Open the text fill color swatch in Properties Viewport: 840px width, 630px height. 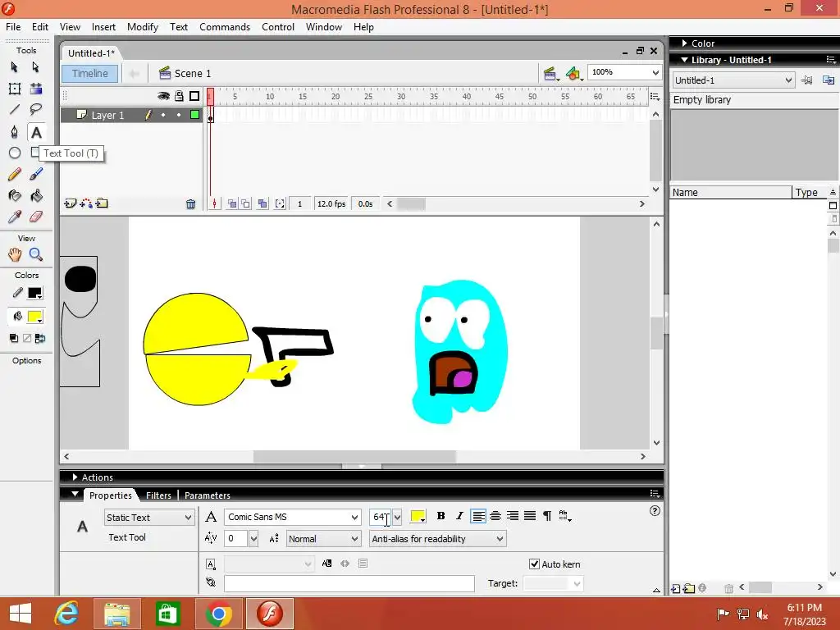pyautogui.click(x=418, y=517)
